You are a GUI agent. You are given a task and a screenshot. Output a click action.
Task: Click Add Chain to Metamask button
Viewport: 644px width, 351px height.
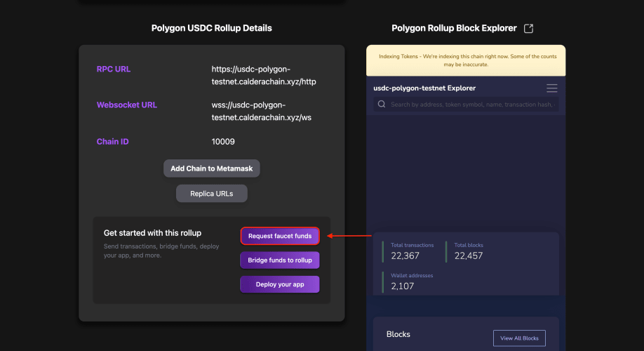tap(212, 168)
